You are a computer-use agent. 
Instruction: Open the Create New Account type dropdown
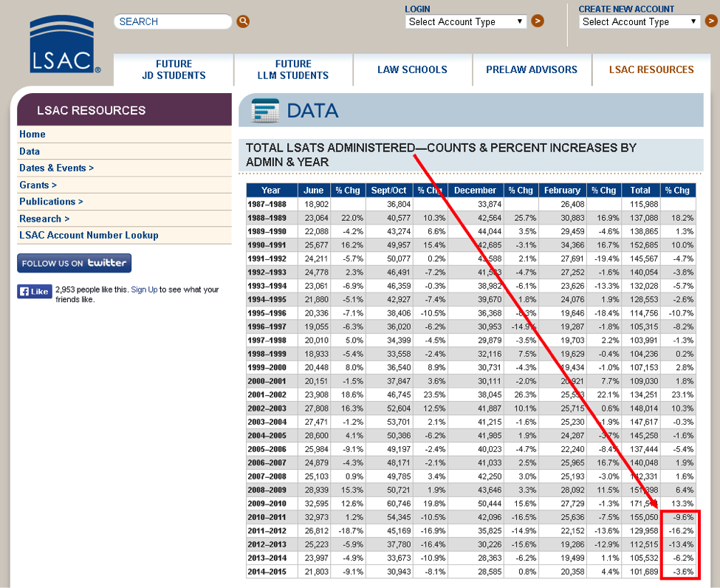640,21
